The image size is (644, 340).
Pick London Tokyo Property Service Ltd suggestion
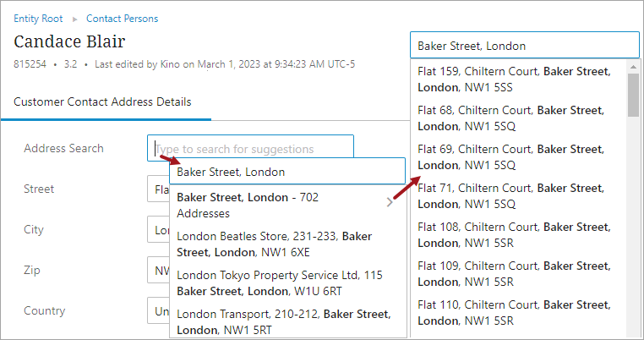(279, 282)
